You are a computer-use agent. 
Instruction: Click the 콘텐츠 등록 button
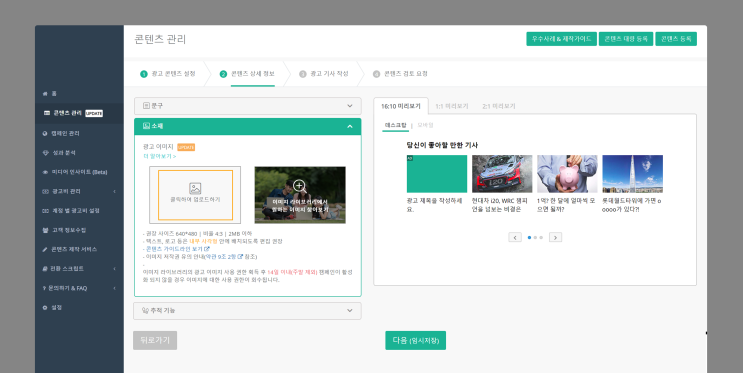pyautogui.click(x=676, y=39)
